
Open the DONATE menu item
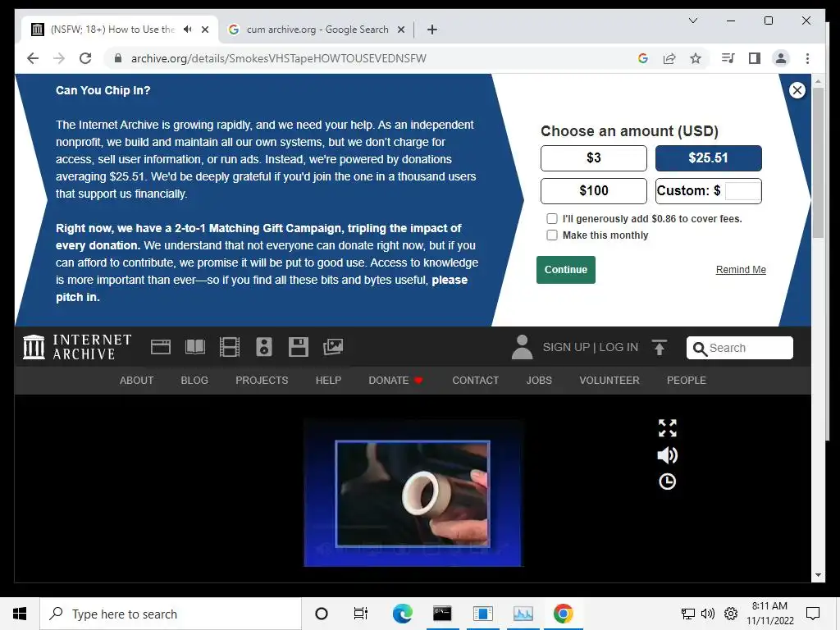(x=395, y=381)
